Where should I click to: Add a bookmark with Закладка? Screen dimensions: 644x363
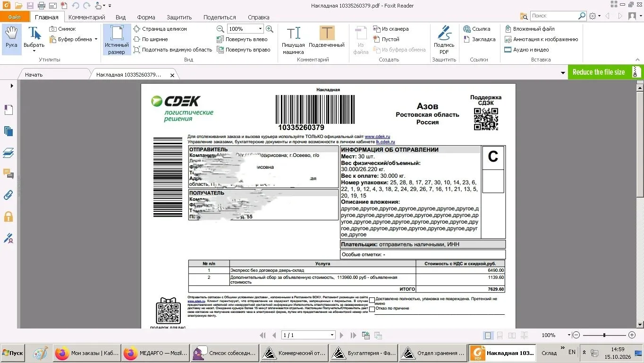(x=479, y=39)
